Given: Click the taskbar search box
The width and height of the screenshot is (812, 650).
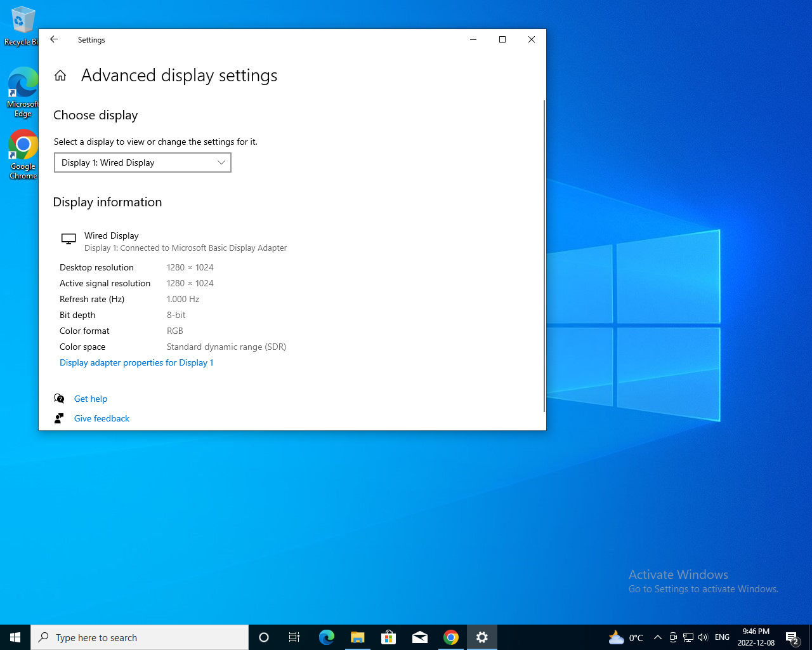Looking at the screenshot, I should pos(140,637).
